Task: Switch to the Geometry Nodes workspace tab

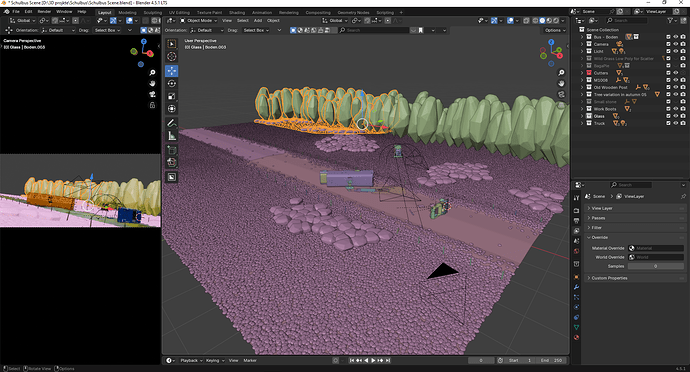Action: (x=353, y=13)
